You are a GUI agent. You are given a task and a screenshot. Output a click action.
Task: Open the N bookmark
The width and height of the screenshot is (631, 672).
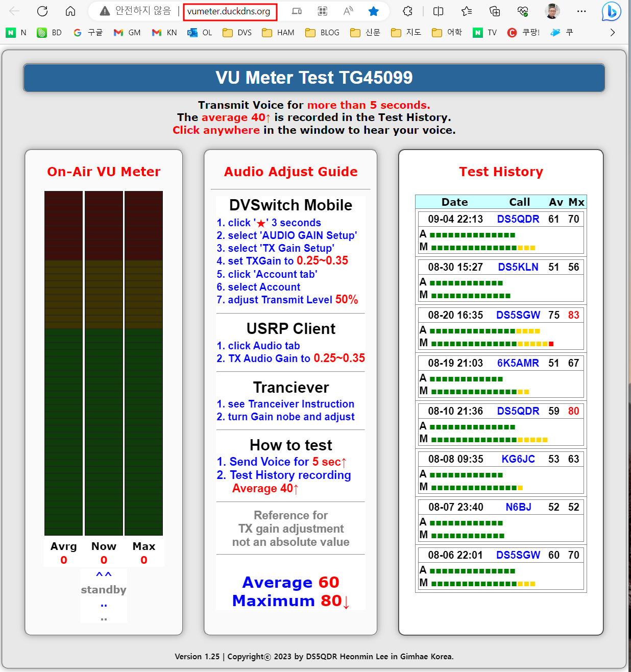point(16,33)
